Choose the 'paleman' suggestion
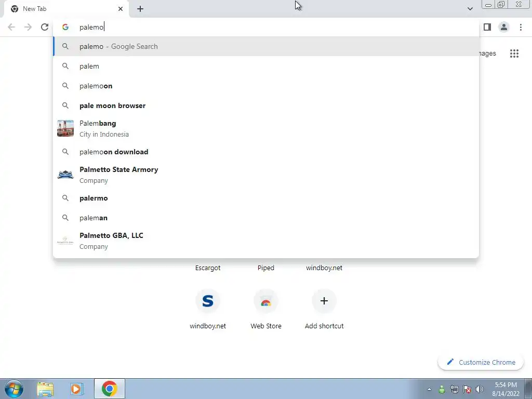 (266, 218)
